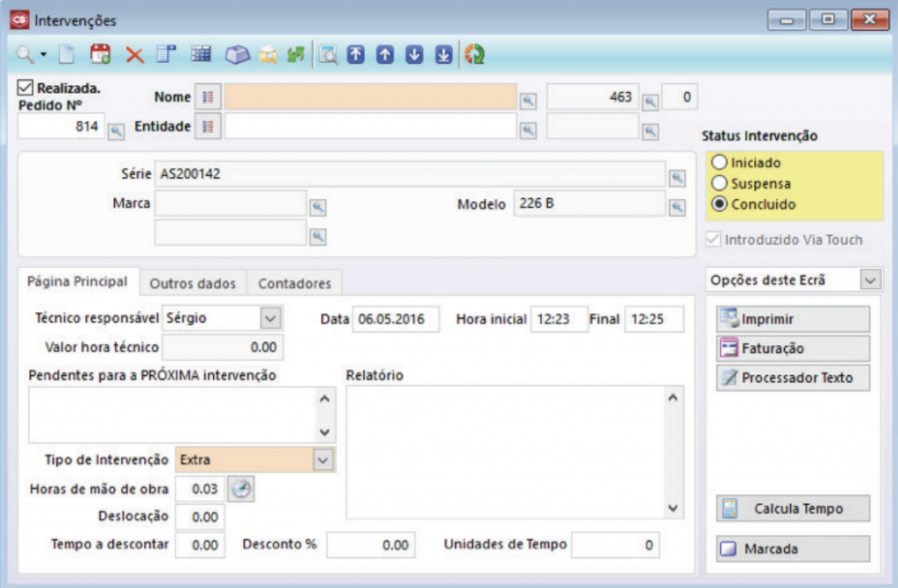Click the Imprimir button

(793, 319)
